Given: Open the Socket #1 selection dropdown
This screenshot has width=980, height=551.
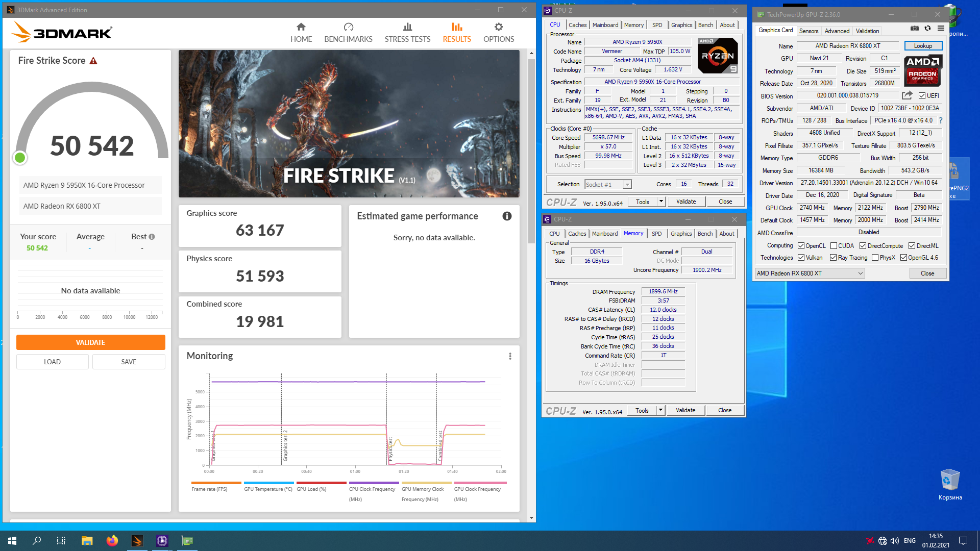Looking at the screenshot, I should 608,185.
